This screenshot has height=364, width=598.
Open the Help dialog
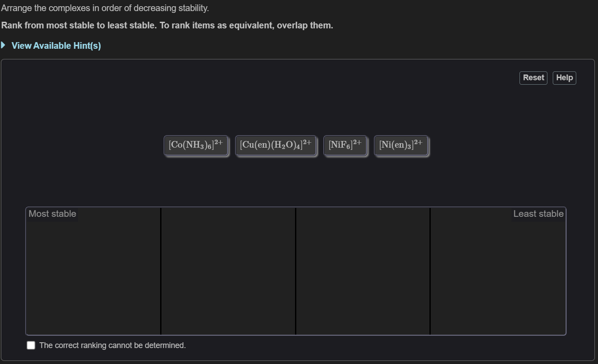[x=564, y=78]
